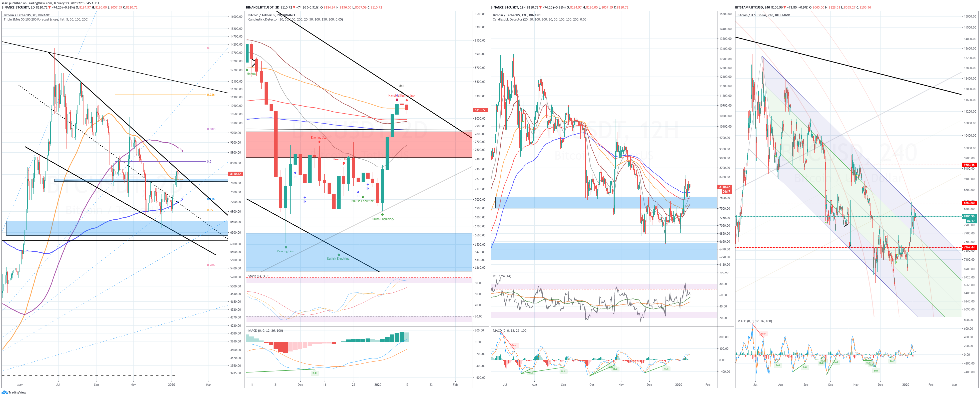Click the RSI_sma (14) indicator label
This screenshot has height=397, width=980.
[502, 276]
